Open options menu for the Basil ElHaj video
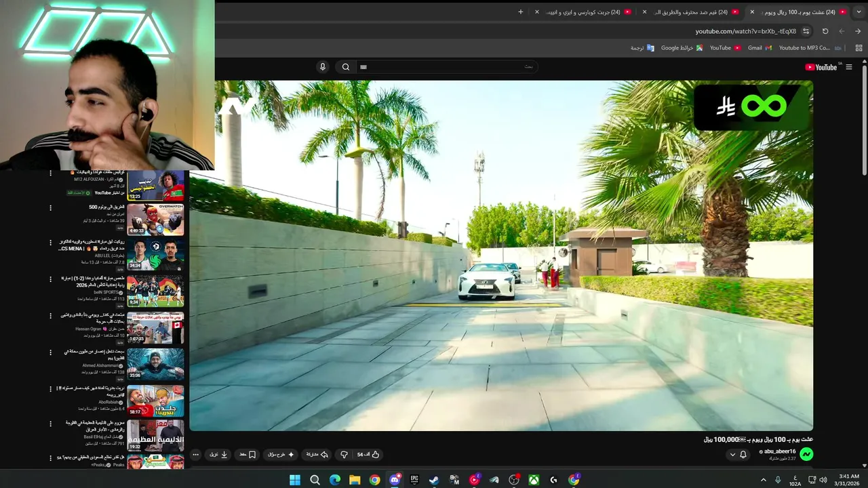Viewport: 868px width, 488px height. (x=50, y=424)
